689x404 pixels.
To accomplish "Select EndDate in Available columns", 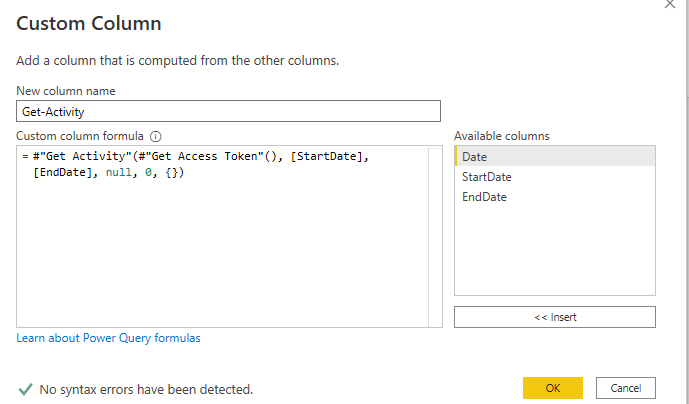I will point(555,197).
